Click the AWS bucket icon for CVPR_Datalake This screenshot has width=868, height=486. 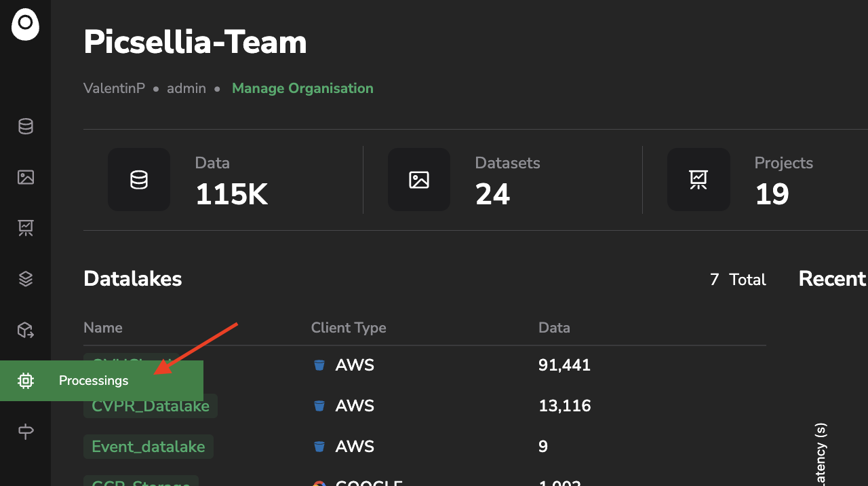click(x=319, y=406)
